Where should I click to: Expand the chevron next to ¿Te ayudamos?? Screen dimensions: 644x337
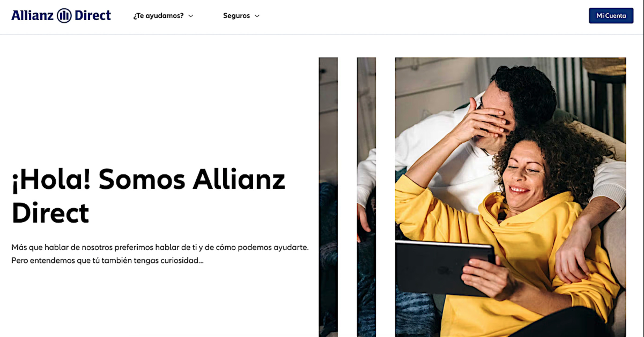191,16
